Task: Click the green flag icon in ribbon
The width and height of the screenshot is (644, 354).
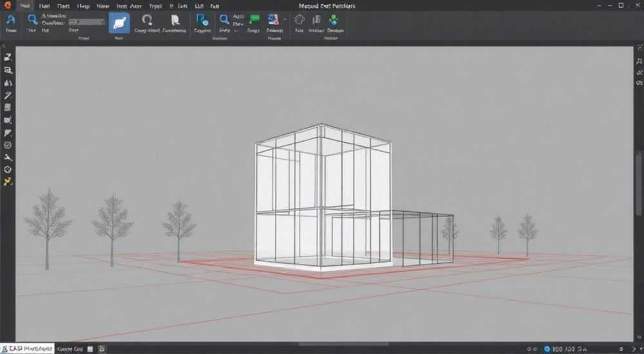Action: point(254,19)
